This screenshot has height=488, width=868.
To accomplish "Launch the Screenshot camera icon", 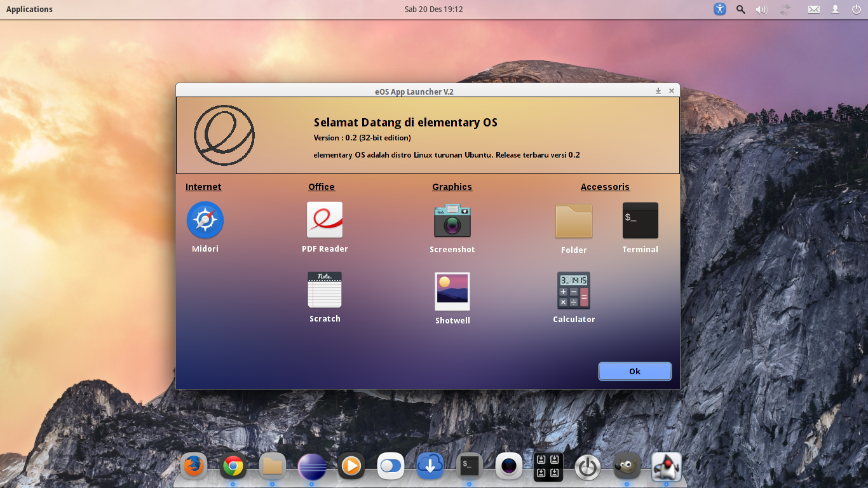I will click(452, 220).
